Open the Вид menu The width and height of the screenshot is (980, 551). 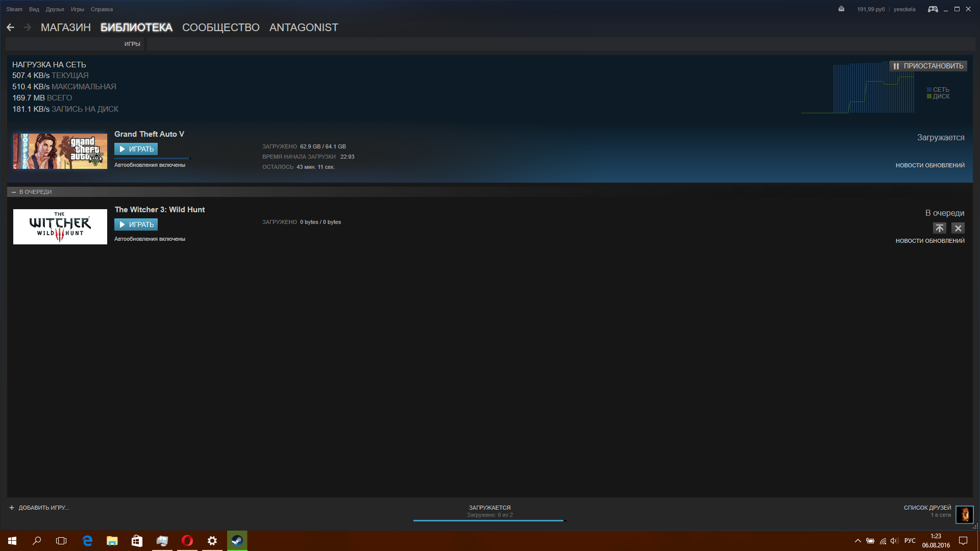[x=34, y=9]
